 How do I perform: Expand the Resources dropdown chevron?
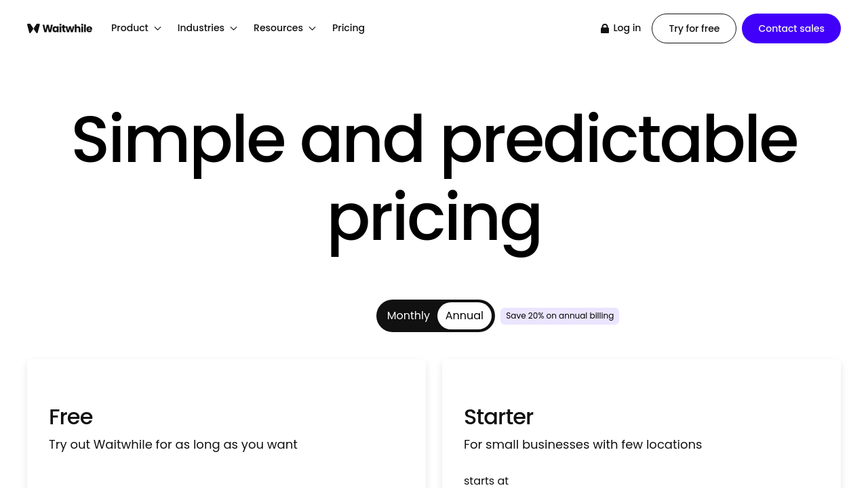312,28
